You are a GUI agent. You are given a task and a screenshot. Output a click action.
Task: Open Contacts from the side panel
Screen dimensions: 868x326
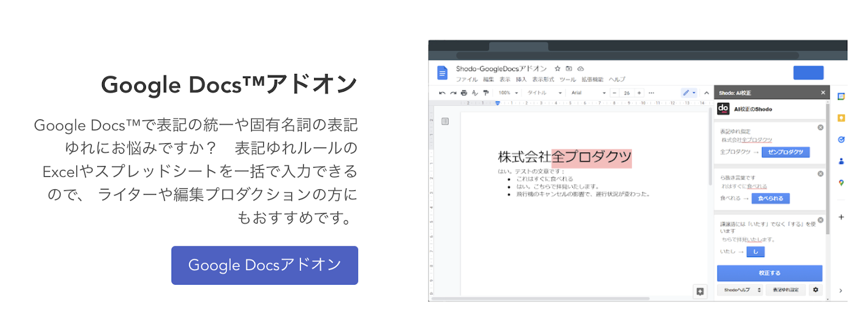841,161
